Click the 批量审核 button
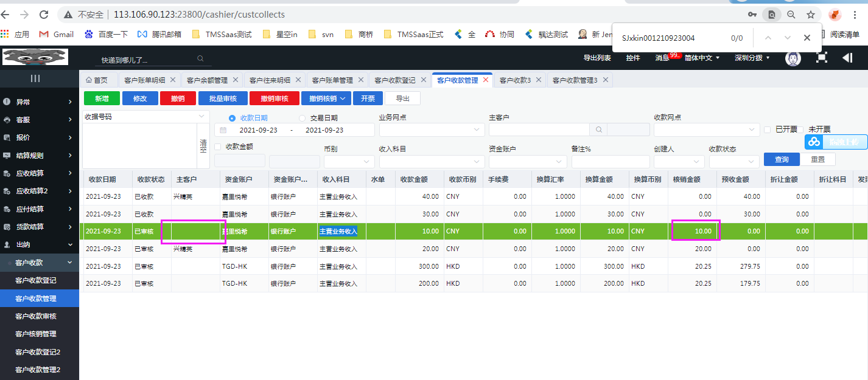Screen dimensions: 868x380 click(x=223, y=98)
